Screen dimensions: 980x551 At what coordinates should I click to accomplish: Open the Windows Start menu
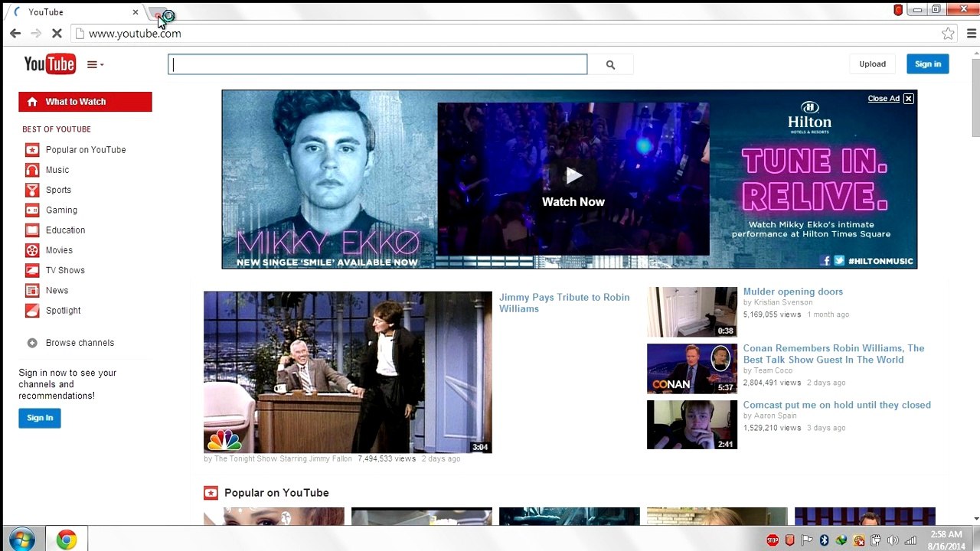pos(21,540)
